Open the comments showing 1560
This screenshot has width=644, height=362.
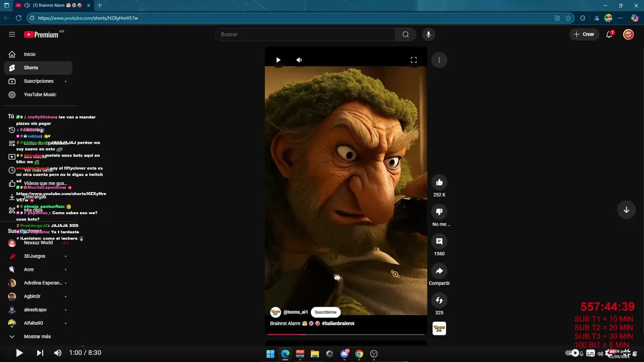coord(439,241)
